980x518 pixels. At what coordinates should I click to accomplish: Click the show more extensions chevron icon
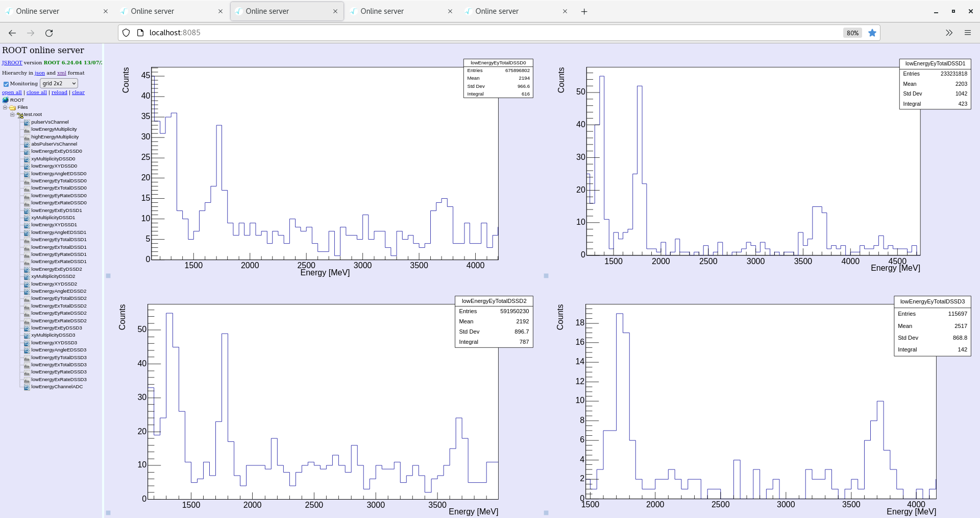click(949, 33)
